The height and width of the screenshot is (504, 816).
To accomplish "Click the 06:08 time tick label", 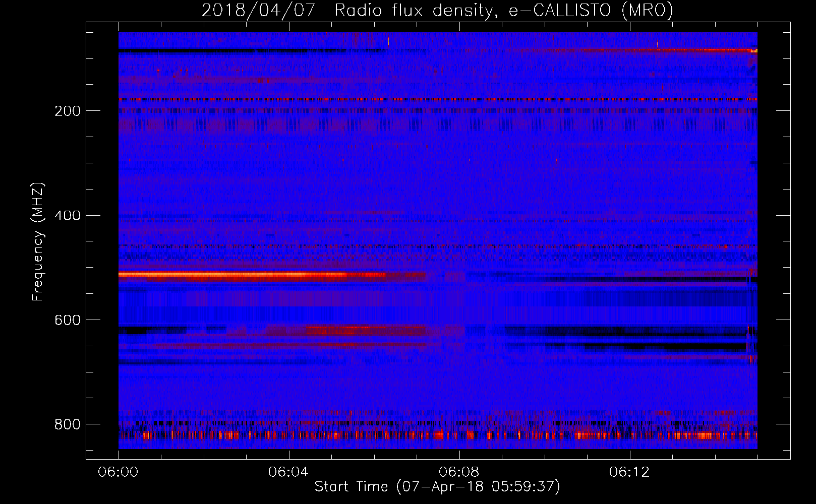I will [459, 472].
